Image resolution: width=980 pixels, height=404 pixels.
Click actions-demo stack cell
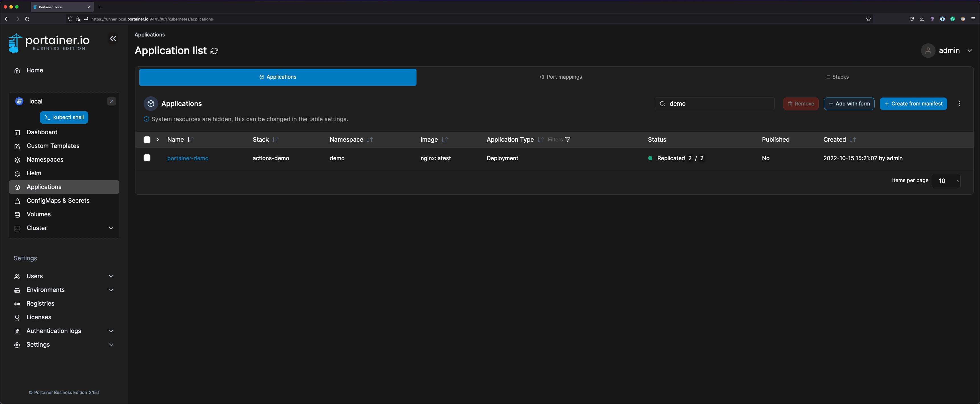click(x=271, y=159)
